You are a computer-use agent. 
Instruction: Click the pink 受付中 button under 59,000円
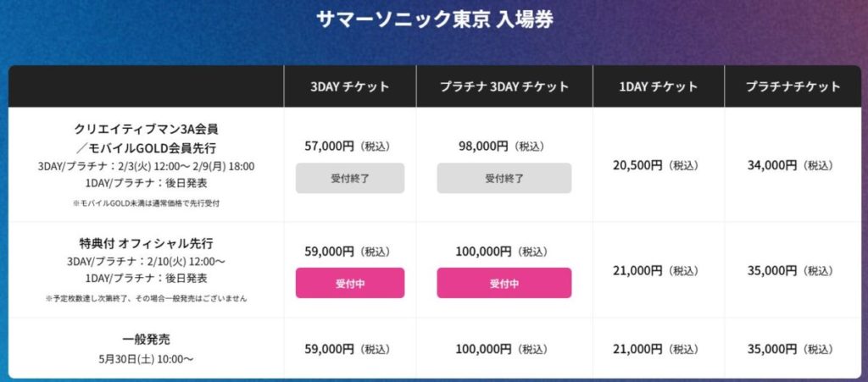(350, 283)
